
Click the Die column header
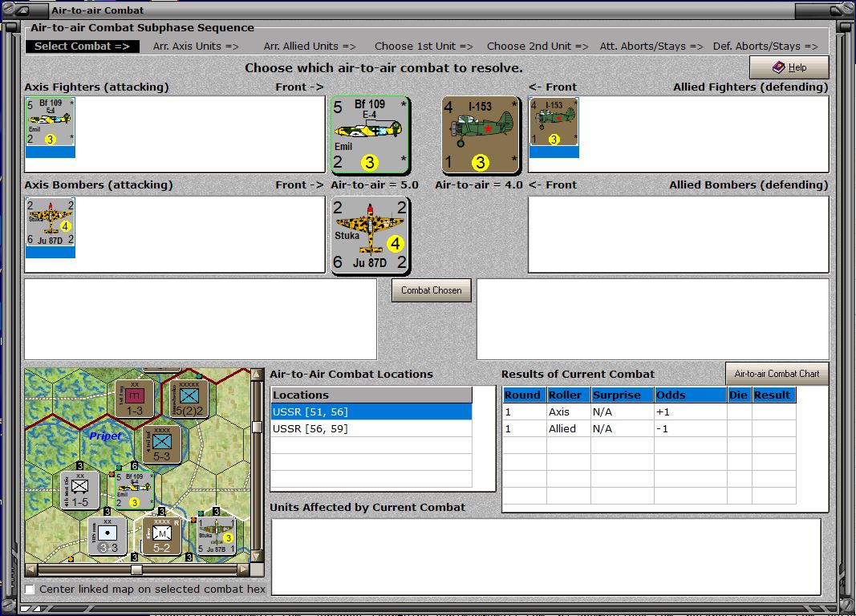pos(739,395)
